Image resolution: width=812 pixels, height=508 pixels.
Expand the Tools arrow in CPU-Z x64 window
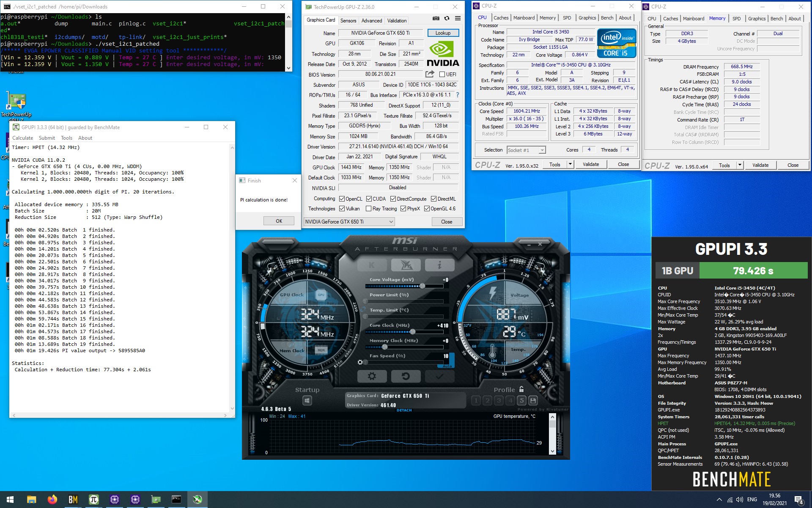click(740, 165)
